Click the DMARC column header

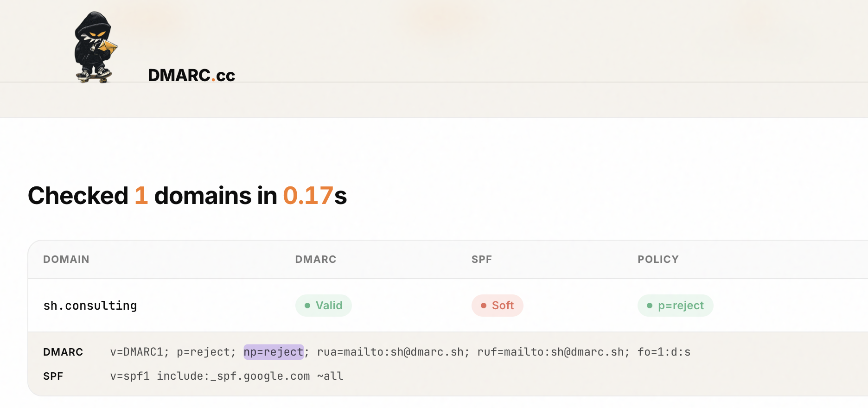tap(316, 259)
